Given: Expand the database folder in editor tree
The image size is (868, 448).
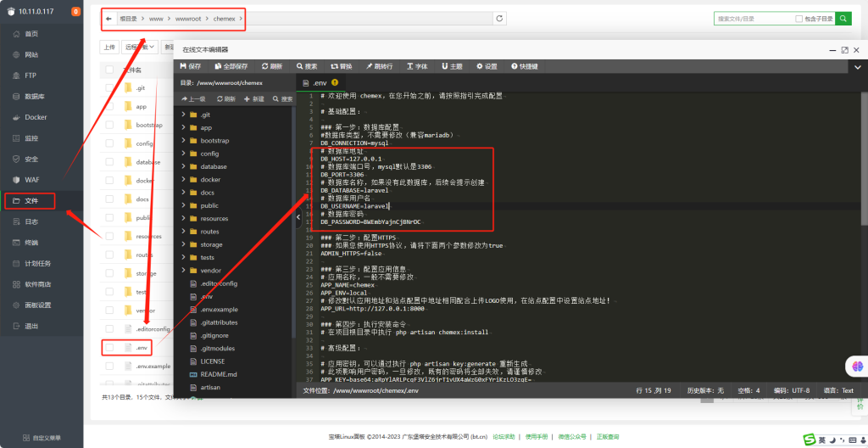Looking at the screenshot, I should tap(183, 166).
